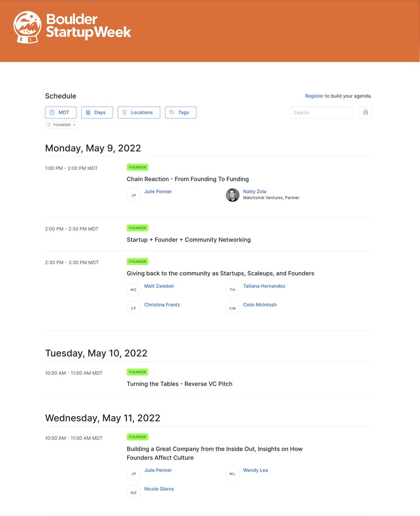420x516 pixels.
Task: Click Colin McIntosh speaker name
Action: pos(260,305)
